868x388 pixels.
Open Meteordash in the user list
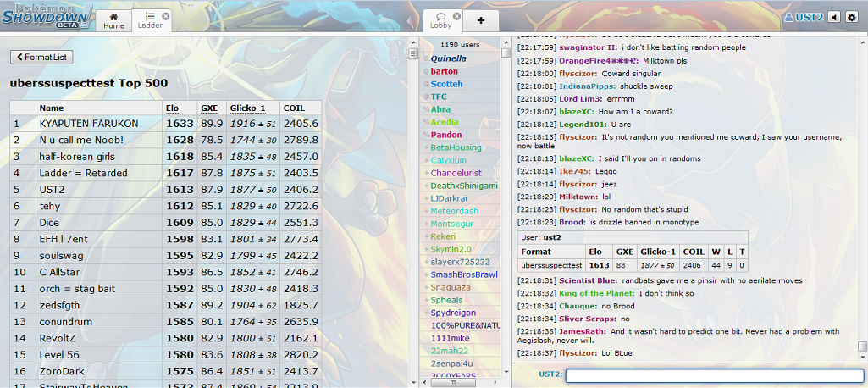pos(455,211)
